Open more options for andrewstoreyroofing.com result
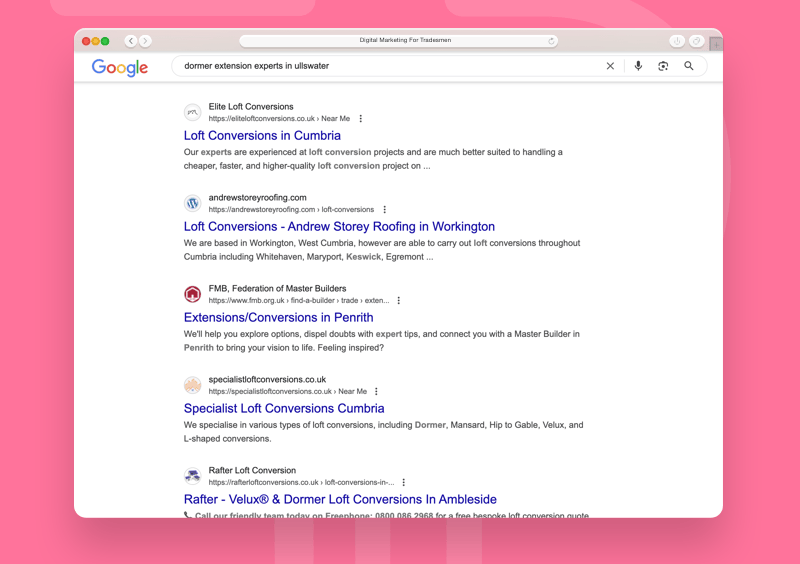The height and width of the screenshot is (564, 800). 385,210
